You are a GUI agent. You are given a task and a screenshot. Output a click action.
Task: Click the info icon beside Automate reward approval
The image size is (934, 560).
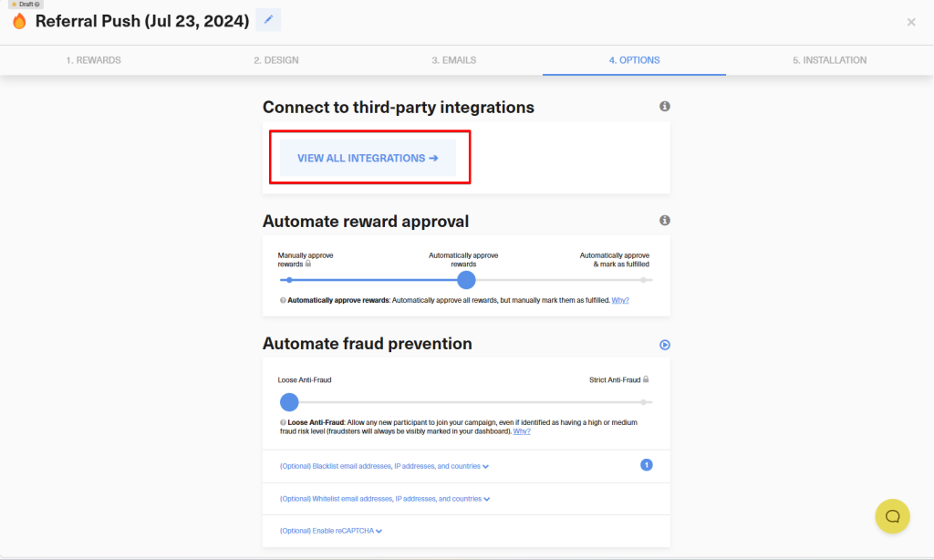(665, 221)
